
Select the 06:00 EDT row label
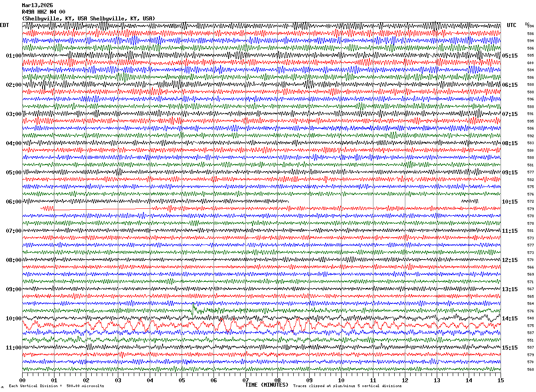14,202
